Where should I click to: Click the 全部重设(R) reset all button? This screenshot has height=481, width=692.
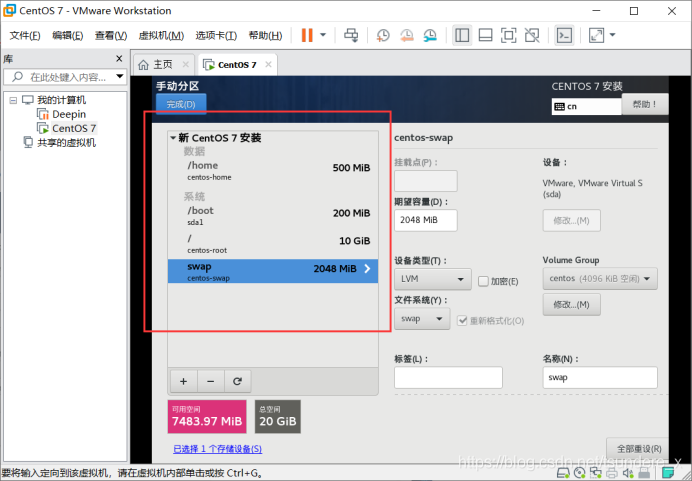[x=639, y=449]
